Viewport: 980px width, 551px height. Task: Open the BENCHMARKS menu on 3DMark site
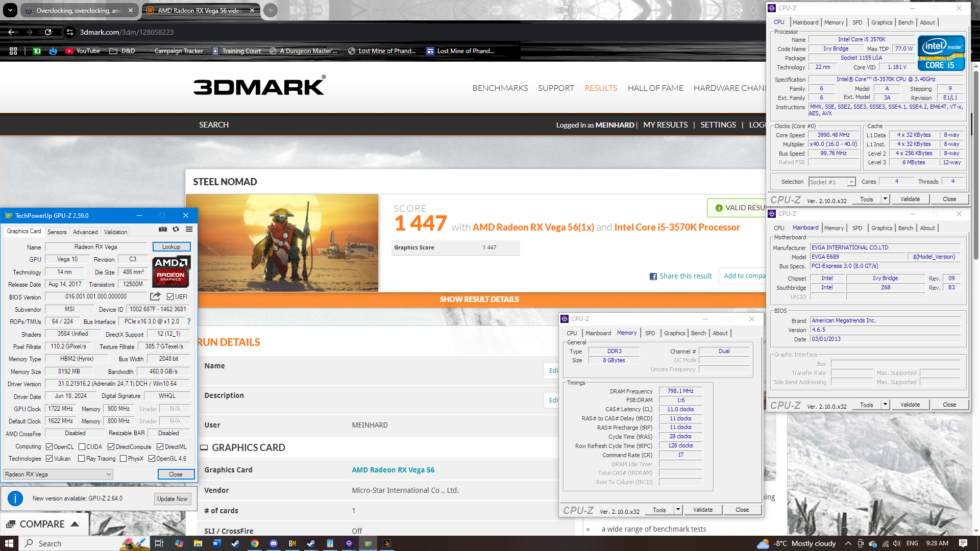pos(500,88)
